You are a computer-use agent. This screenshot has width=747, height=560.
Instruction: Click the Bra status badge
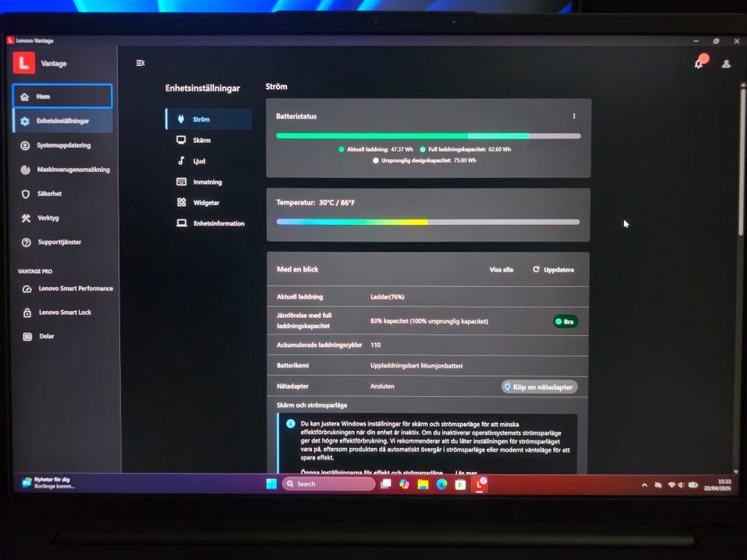(x=565, y=321)
